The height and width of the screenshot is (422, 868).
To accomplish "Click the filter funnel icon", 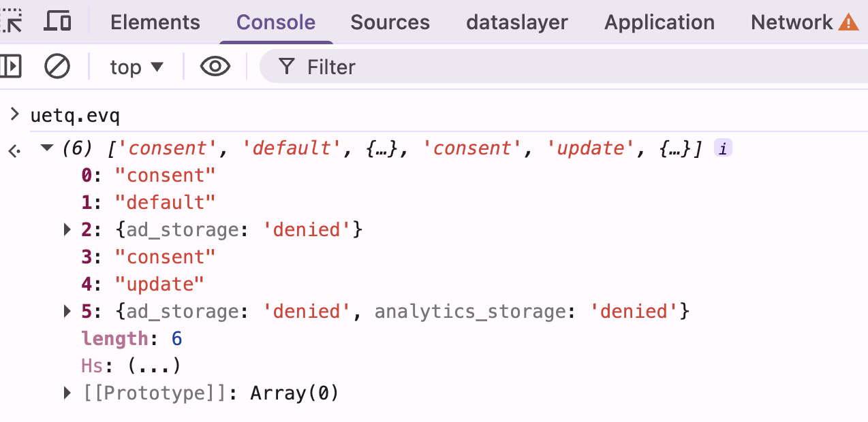I will click(x=287, y=67).
